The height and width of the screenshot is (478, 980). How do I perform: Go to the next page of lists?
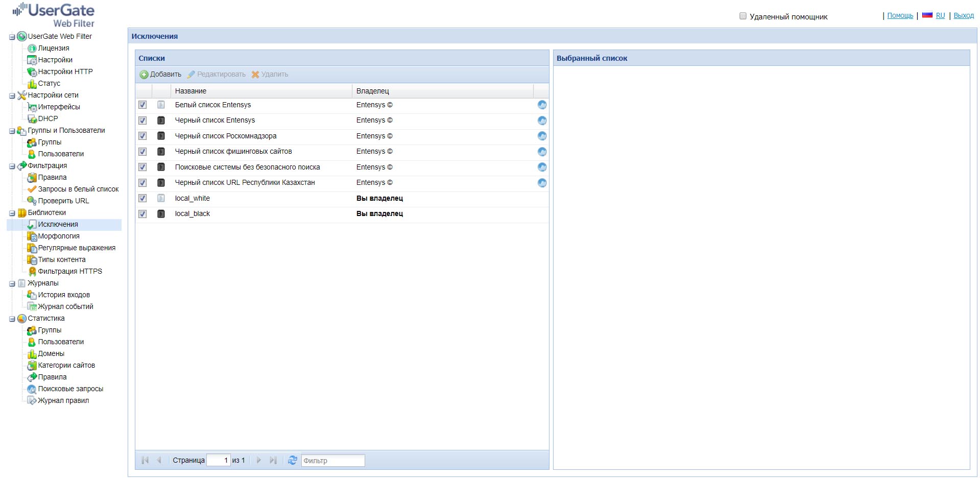[x=259, y=460]
